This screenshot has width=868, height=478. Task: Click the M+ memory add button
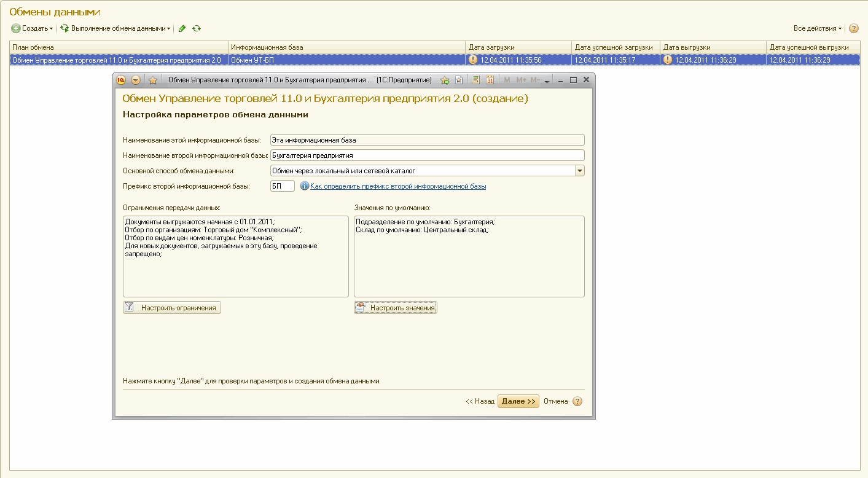(x=521, y=80)
